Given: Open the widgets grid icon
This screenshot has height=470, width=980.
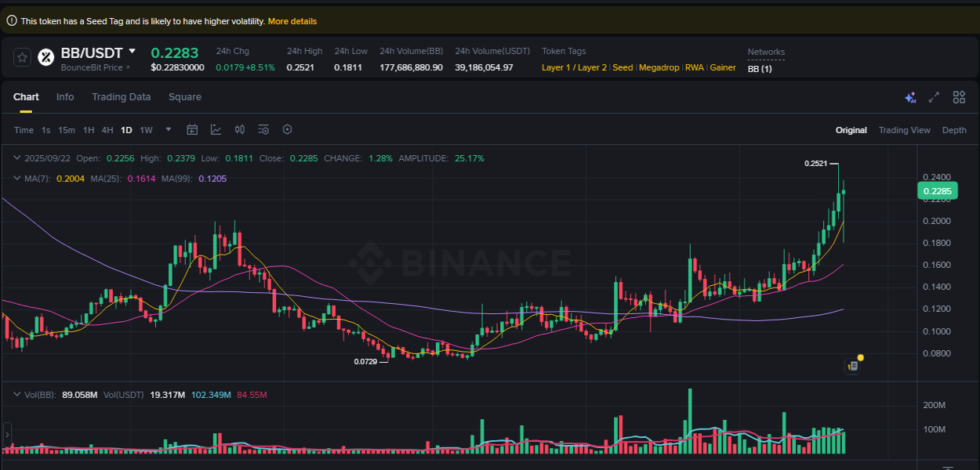Looking at the screenshot, I should [959, 97].
